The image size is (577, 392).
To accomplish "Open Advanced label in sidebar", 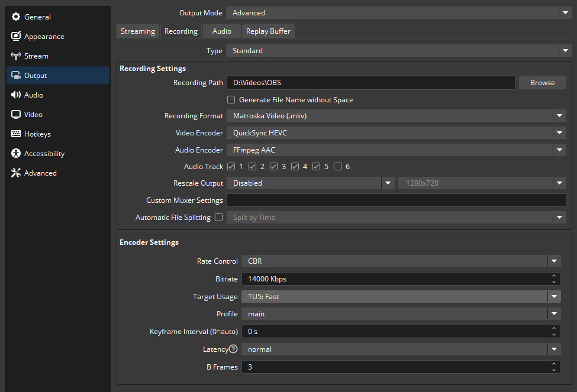I will (x=40, y=173).
